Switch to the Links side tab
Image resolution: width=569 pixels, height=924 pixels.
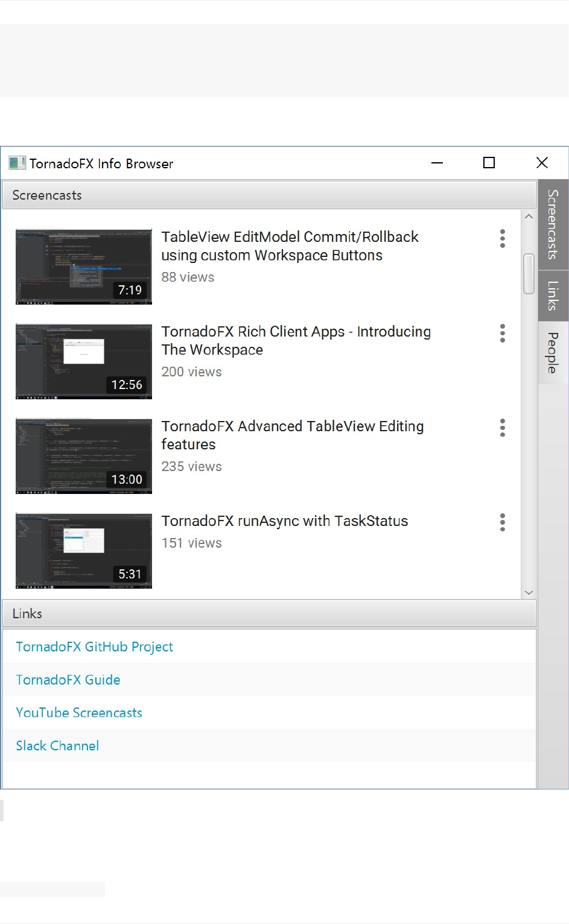(553, 296)
